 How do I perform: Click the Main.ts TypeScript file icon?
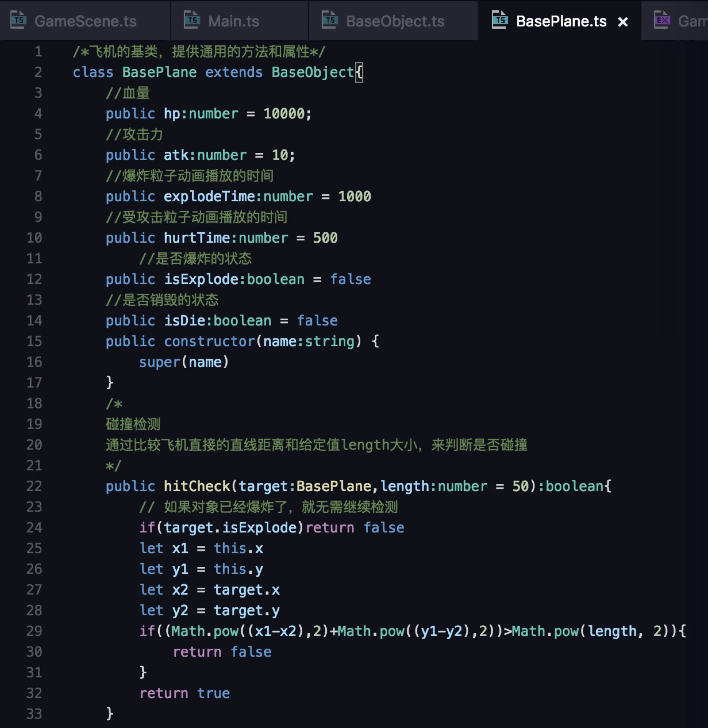(192, 20)
